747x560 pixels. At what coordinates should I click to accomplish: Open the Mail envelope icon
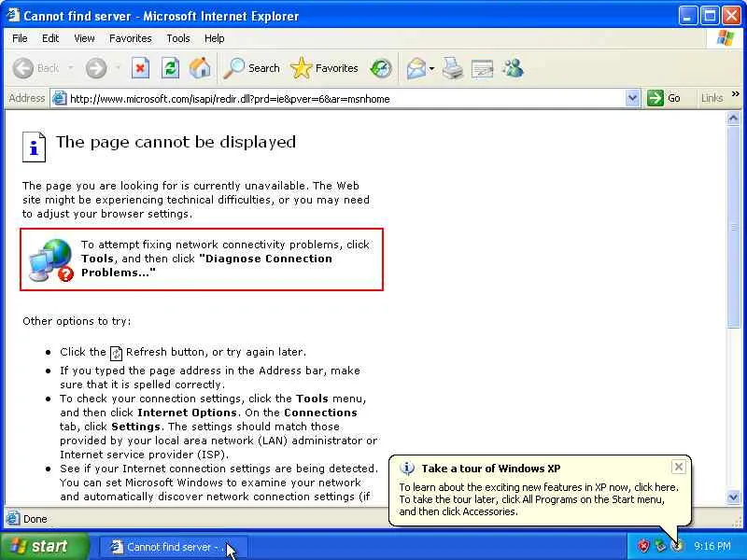pyautogui.click(x=416, y=68)
